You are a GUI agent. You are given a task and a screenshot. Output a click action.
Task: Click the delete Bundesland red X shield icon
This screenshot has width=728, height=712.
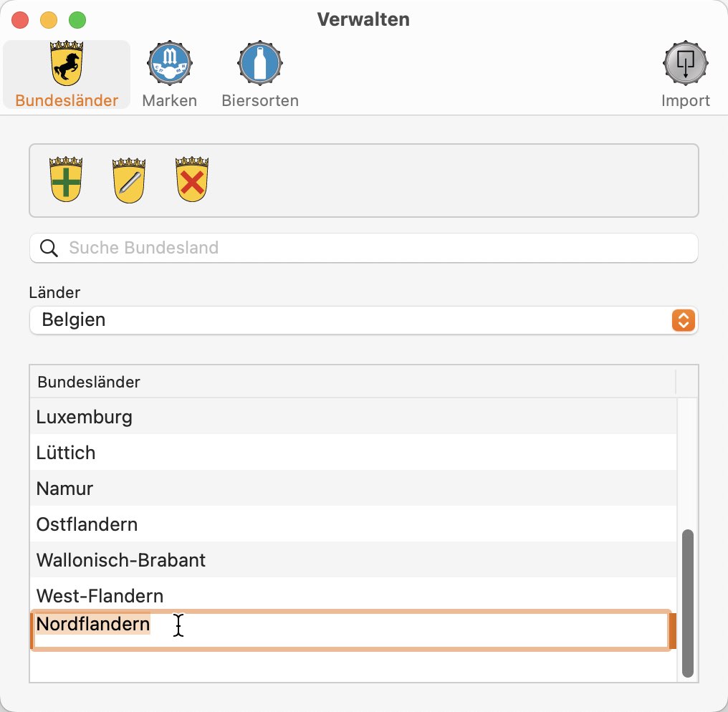[x=192, y=179]
